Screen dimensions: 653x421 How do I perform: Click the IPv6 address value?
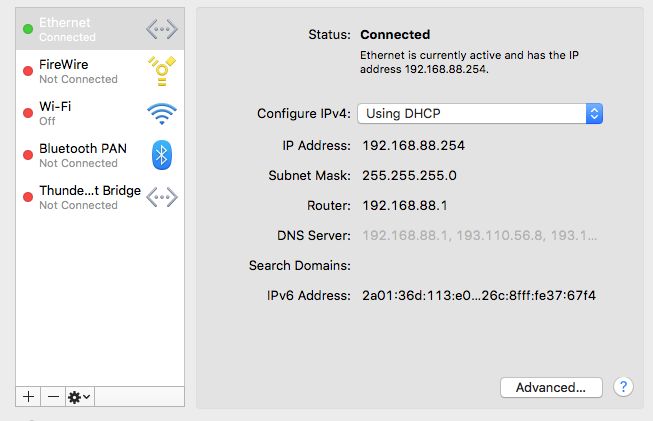pyautogui.click(x=479, y=296)
